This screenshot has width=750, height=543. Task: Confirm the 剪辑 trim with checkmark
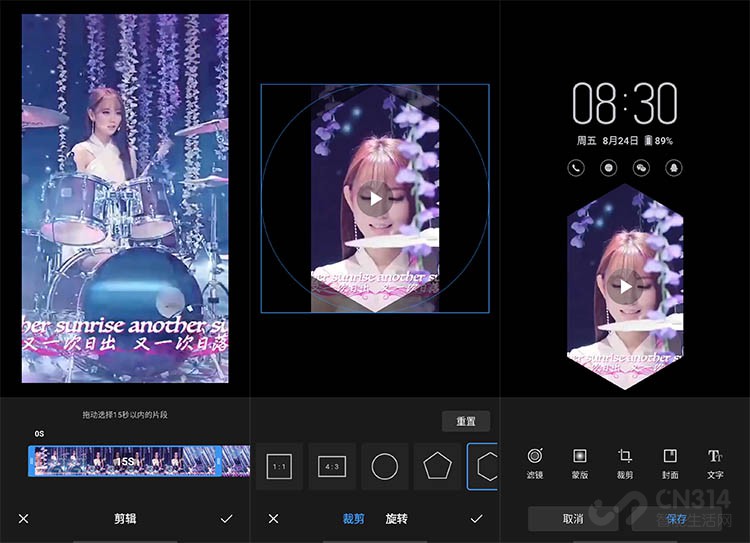tap(226, 519)
